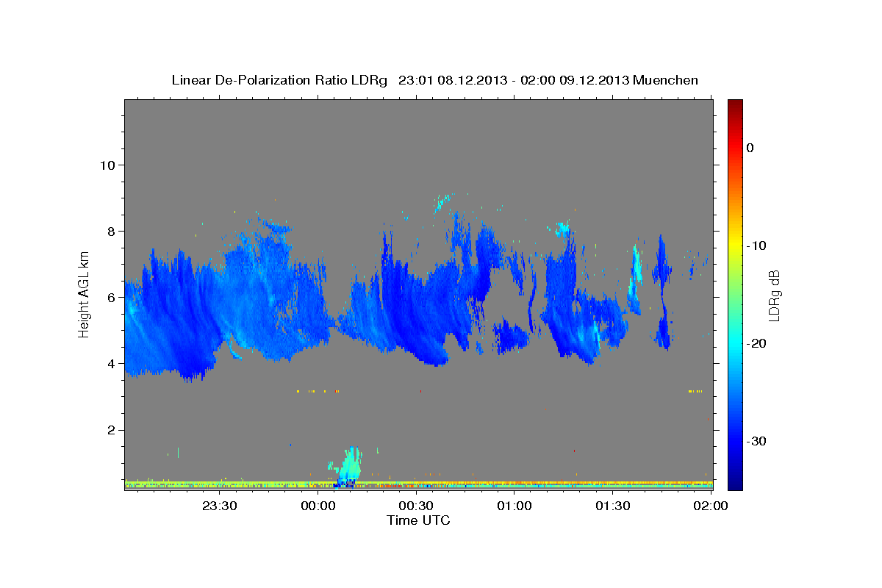This screenshot has width=882, height=588.
Task: Click the height tick label 4
Action: coord(110,363)
